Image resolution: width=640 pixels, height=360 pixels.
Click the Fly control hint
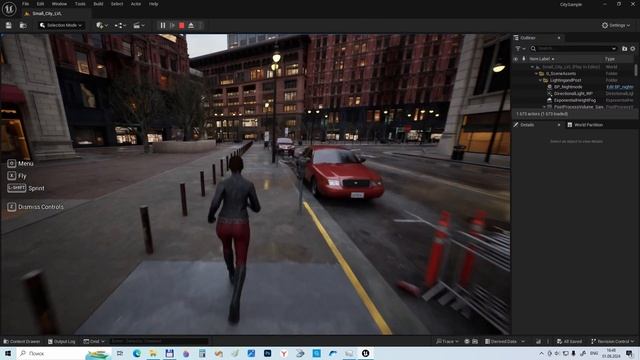17,176
